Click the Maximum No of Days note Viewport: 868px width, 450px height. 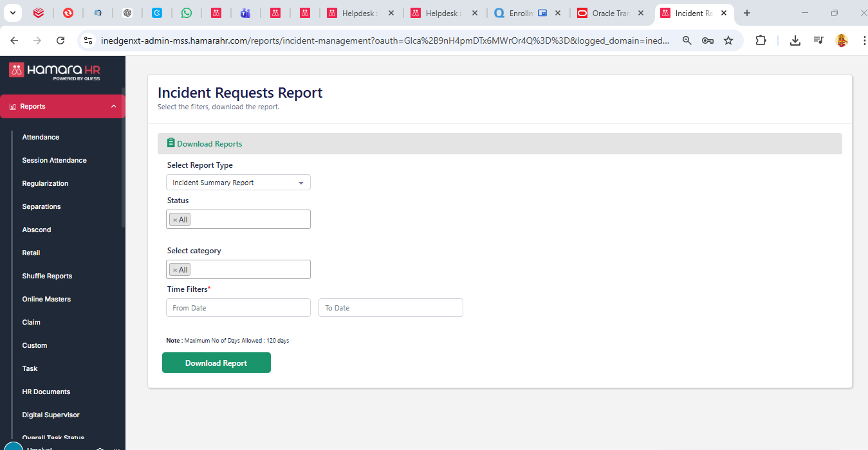(228, 341)
